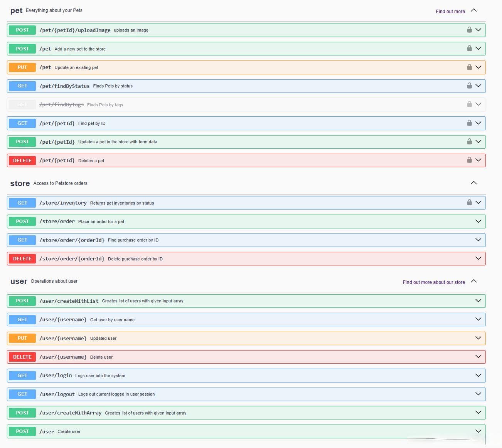
Task: Click authorization lock on POST /pet Add a new pet
Action: tap(469, 48)
